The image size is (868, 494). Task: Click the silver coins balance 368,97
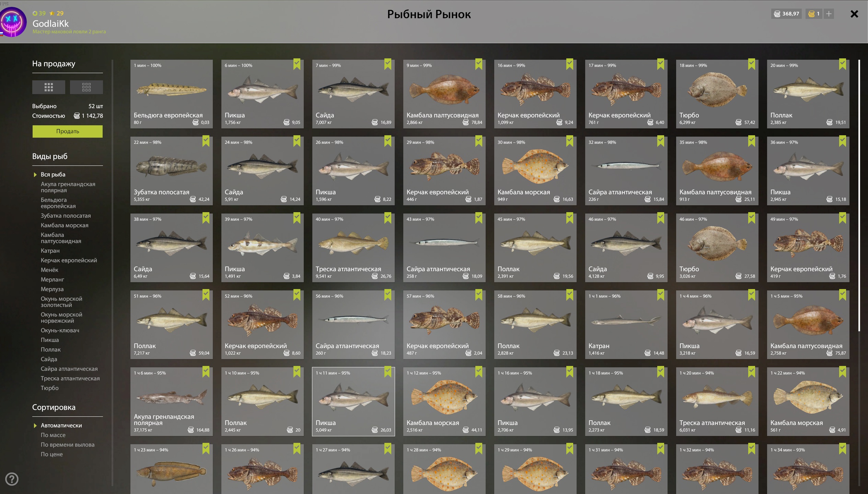(x=787, y=14)
